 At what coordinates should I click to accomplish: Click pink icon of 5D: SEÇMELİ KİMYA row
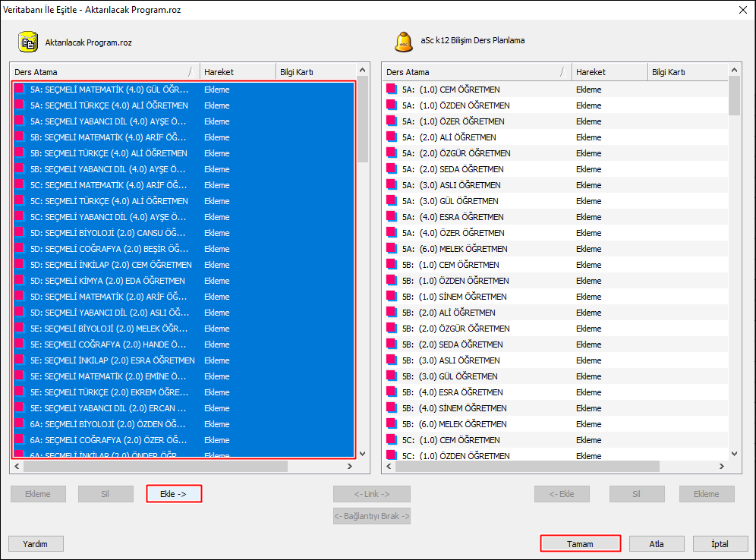coord(19,281)
